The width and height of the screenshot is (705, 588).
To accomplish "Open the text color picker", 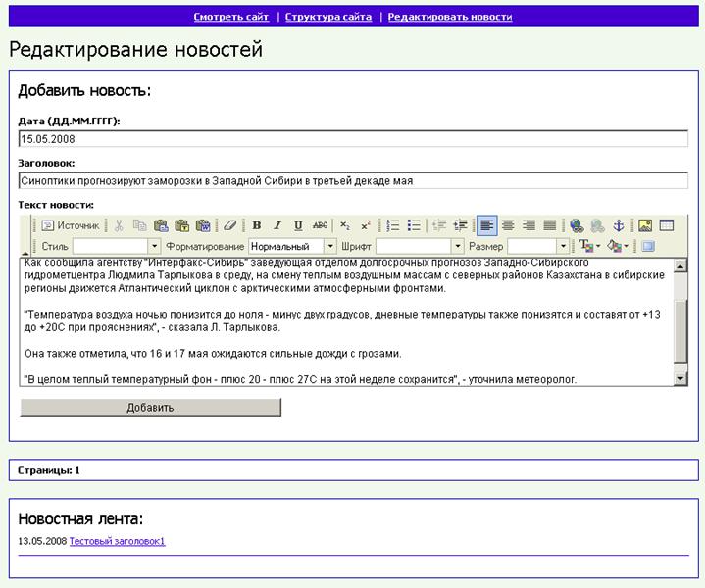I will (x=590, y=246).
